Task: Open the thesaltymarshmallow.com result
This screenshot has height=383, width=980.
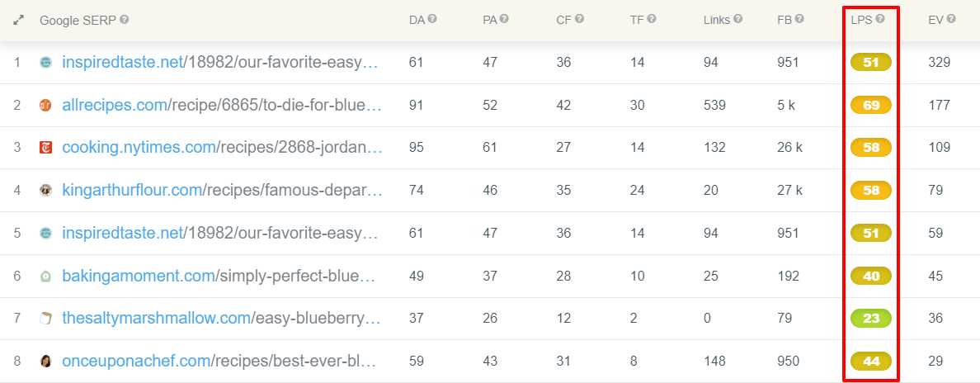Action: tap(222, 318)
